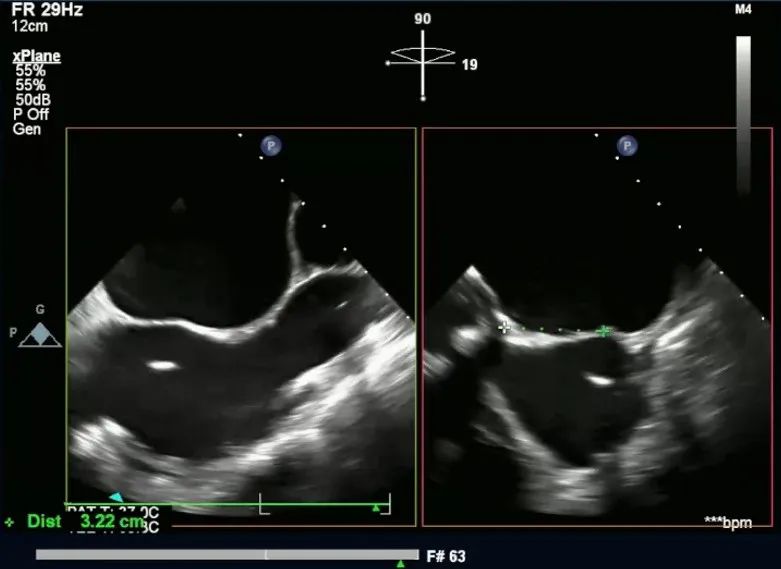The image size is (781, 569).
Task: Click the P marker in right image pane
Action: 628,146
